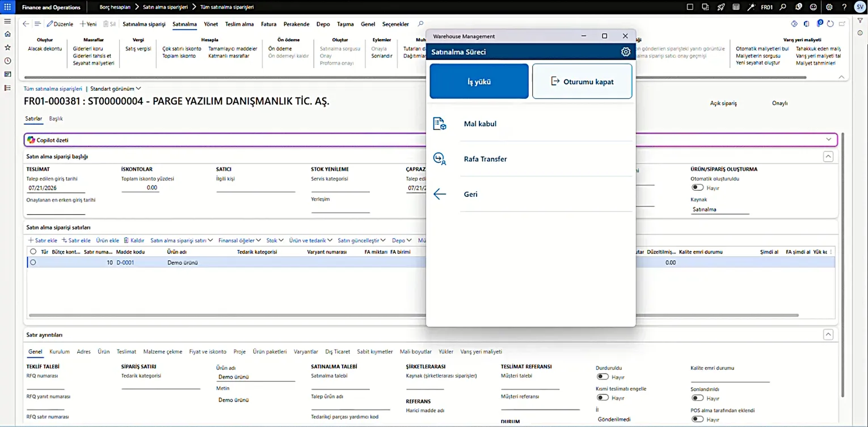Toggle Otomatik oluşturuldu switch
This screenshot has height=427, width=868.
(x=697, y=188)
